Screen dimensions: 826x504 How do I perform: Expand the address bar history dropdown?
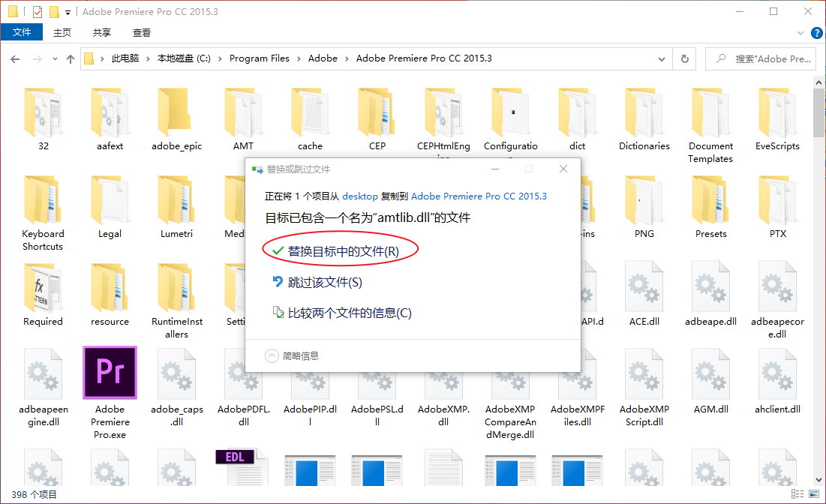pos(662,59)
